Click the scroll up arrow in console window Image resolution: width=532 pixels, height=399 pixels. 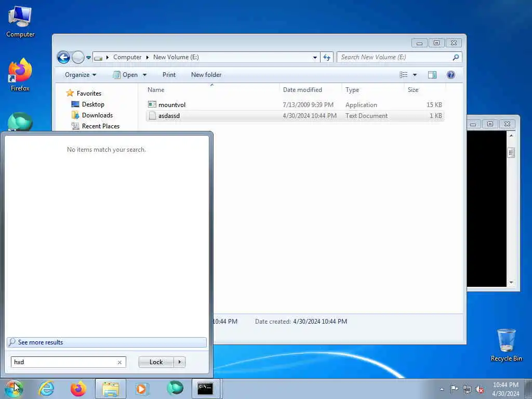(x=511, y=135)
